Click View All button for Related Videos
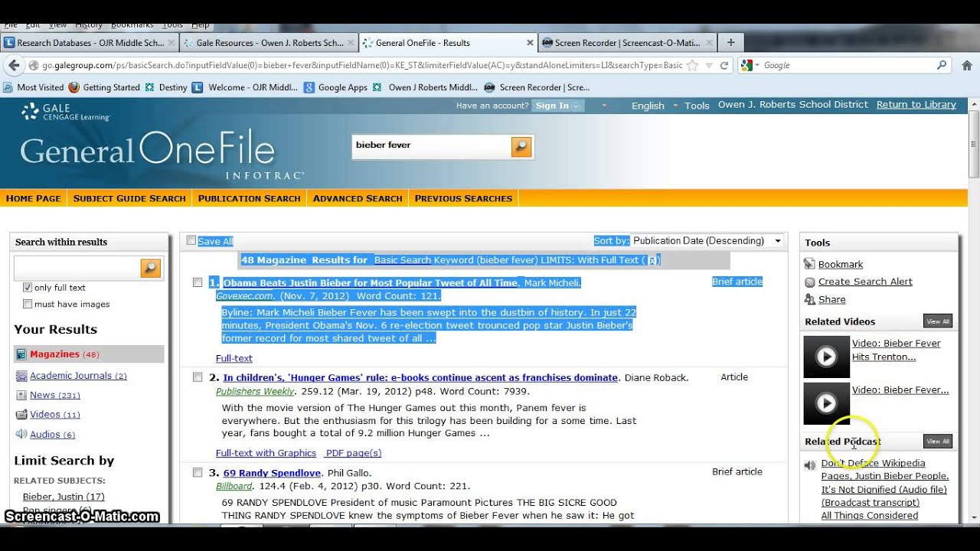This screenshot has width=980, height=551. (938, 321)
